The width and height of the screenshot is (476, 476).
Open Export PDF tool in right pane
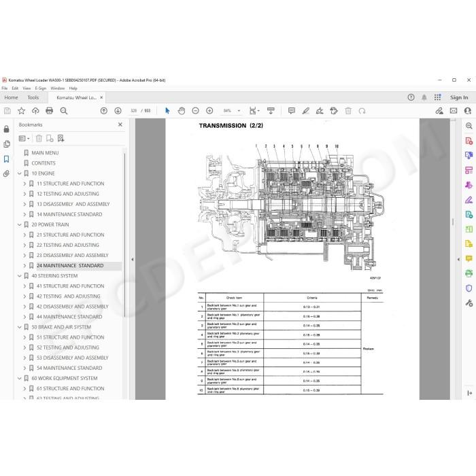(469, 141)
